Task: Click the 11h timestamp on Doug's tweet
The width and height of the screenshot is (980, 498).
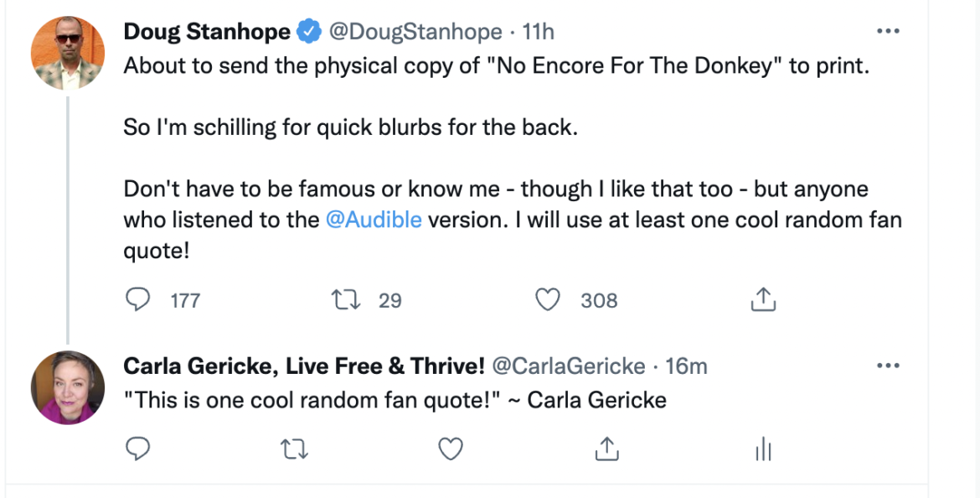Action: click(538, 32)
